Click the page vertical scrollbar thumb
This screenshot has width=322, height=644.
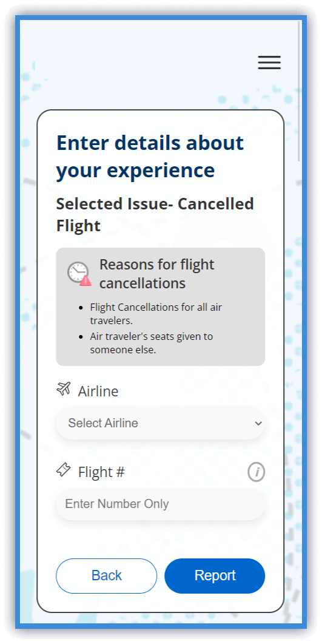(299, 91)
